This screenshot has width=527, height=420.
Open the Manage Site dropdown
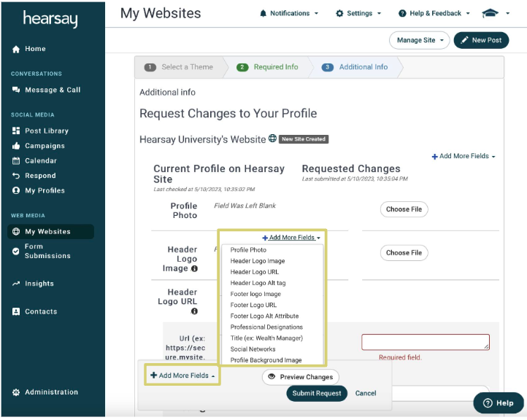click(x=419, y=40)
